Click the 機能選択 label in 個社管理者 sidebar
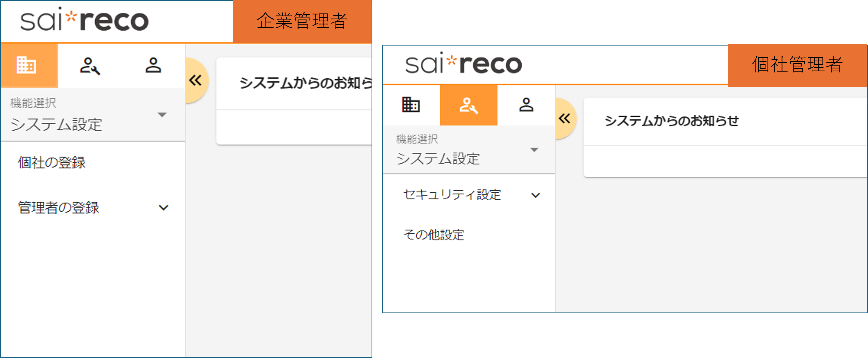Image resolution: width=868 pixels, height=358 pixels. (417, 139)
